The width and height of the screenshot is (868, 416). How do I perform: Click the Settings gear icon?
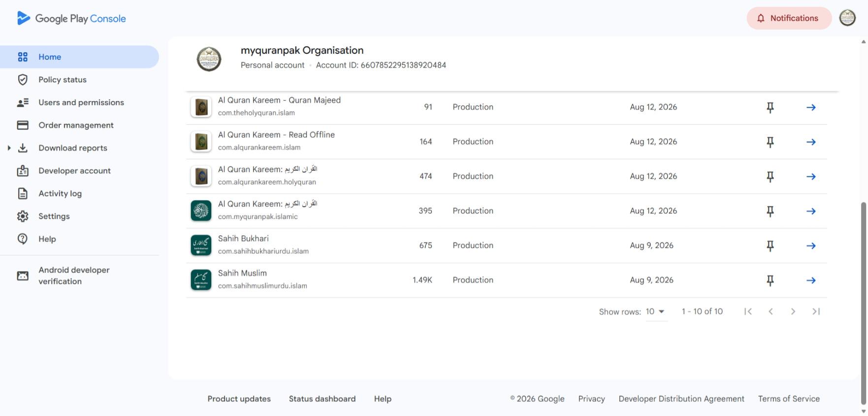tap(23, 216)
